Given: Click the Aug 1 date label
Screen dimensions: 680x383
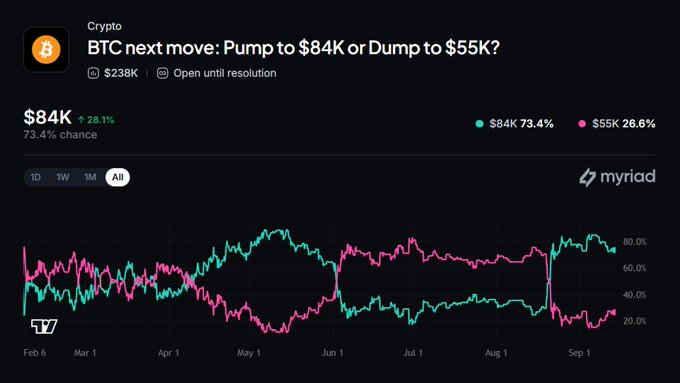Looking at the screenshot, I should (496, 353).
